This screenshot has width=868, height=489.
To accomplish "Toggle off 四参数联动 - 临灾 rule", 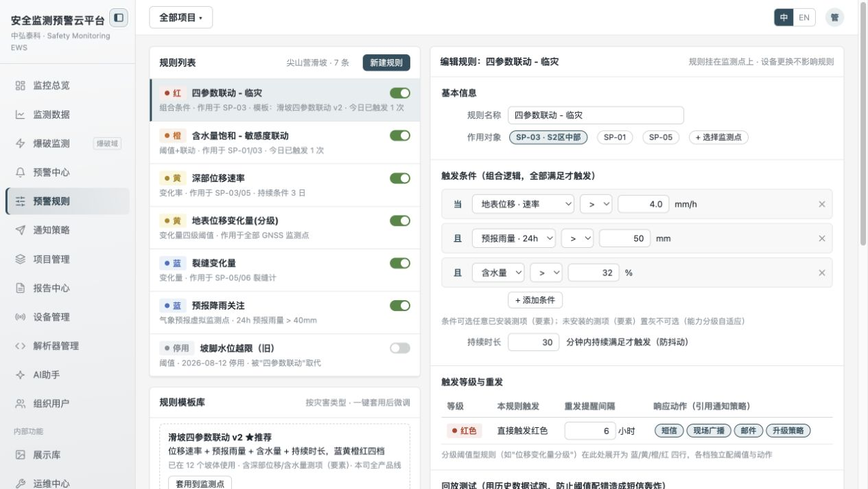I will coord(400,93).
